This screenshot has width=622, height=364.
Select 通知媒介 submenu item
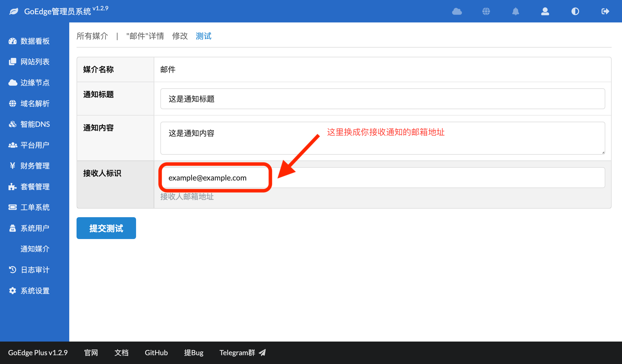pyautogui.click(x=35, y=249)
